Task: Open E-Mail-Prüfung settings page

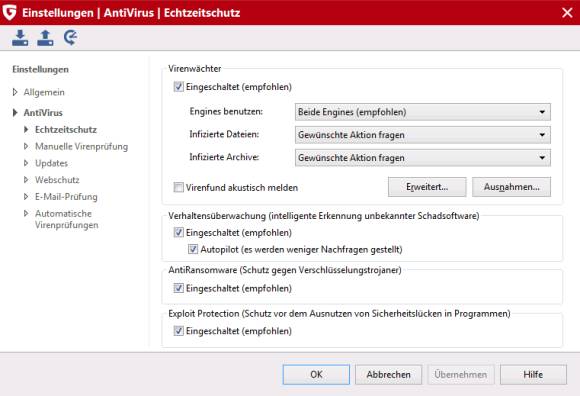Action: [66, 196]
